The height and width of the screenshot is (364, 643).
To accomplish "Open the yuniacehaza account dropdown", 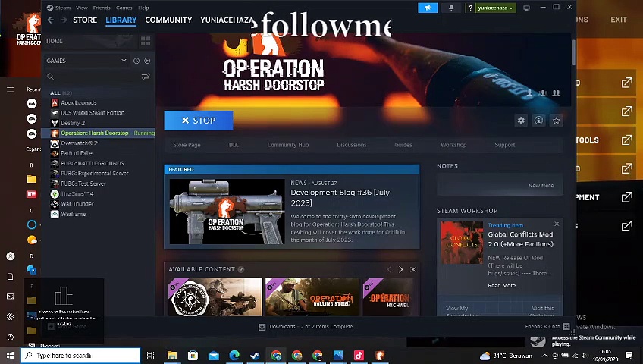I will (495, 8).
